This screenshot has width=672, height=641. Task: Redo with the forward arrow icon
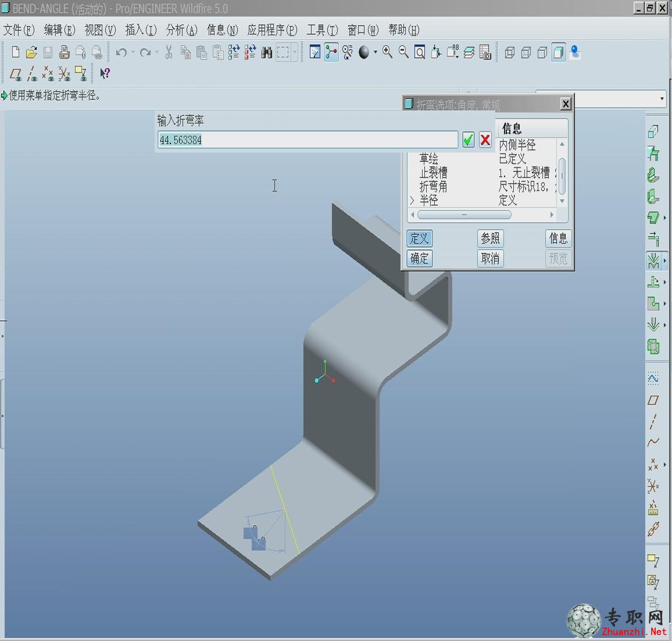(x=146, y=52)
